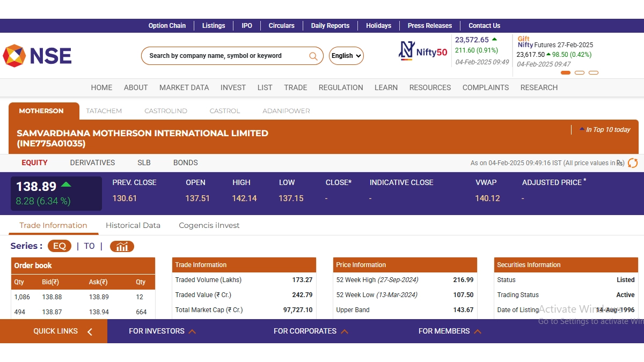Collapse Quick Links with the left chevron

click(90, 331)
